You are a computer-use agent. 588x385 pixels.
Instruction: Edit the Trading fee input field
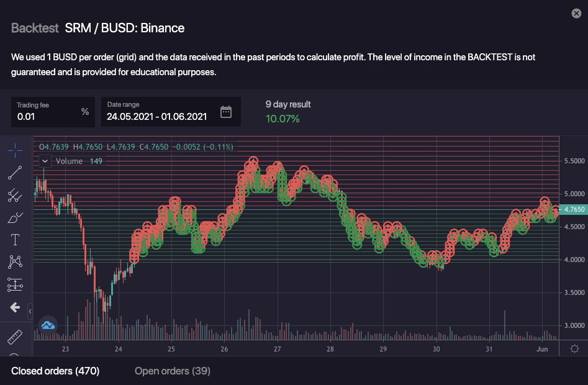pyautogui.click(x=47, y=116)
